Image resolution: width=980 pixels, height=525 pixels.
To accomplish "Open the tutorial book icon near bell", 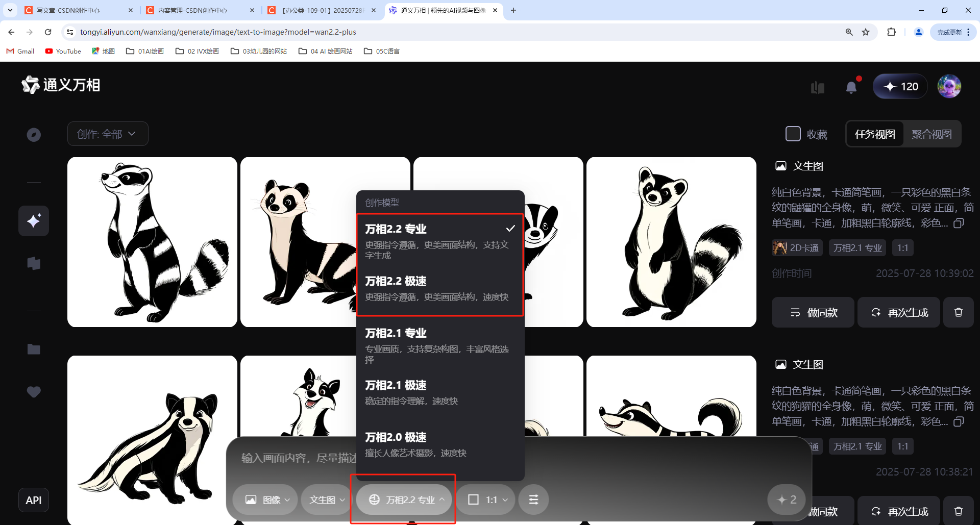I will (818, 87).
